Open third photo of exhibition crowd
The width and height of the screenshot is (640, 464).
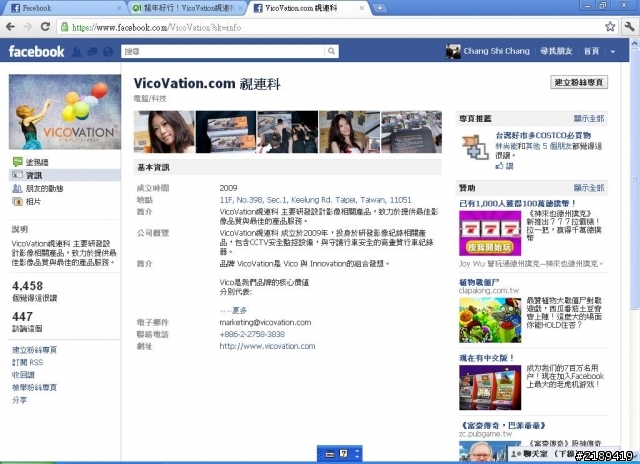tap(287, 132)
